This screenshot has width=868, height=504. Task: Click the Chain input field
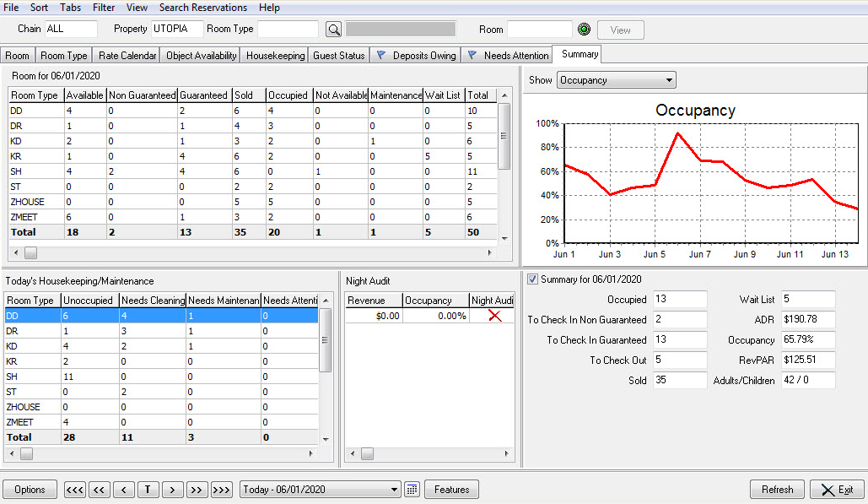[x=71, y=29]
